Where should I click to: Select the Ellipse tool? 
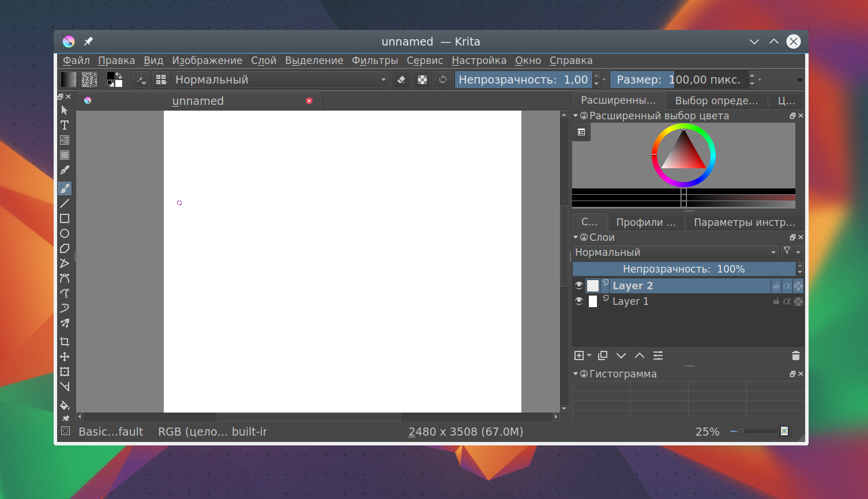tap(65, 233)
